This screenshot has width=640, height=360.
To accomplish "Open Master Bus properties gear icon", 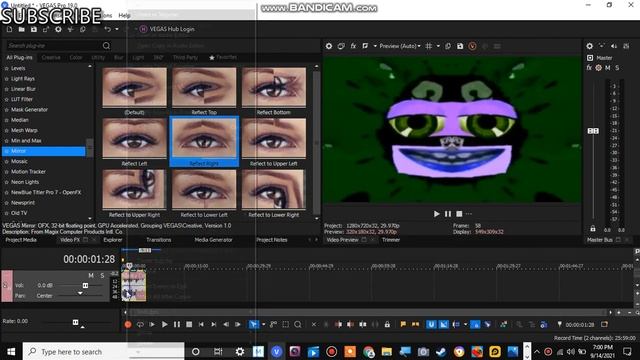I will [589, 46].
